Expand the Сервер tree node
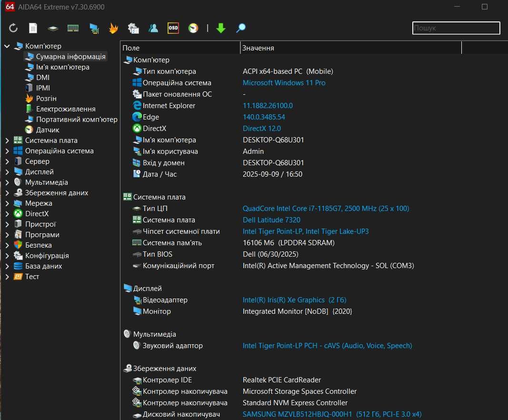 point(7,161)
